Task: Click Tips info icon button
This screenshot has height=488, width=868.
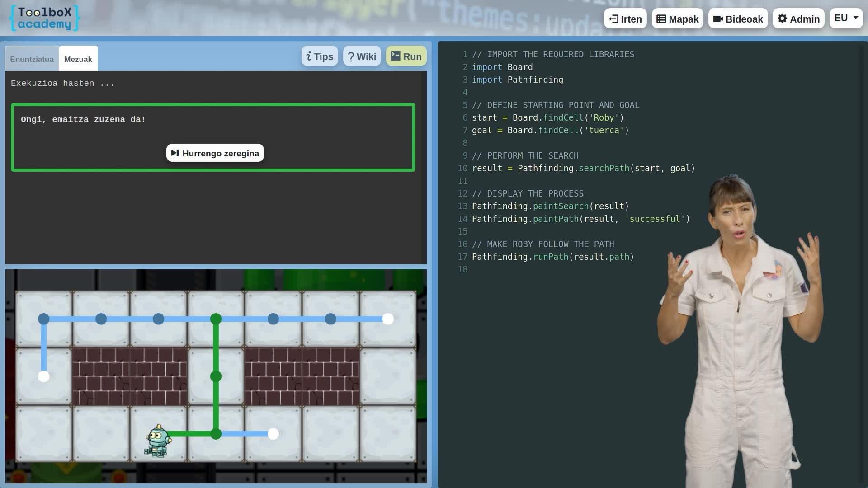Action: click(320, 56)
